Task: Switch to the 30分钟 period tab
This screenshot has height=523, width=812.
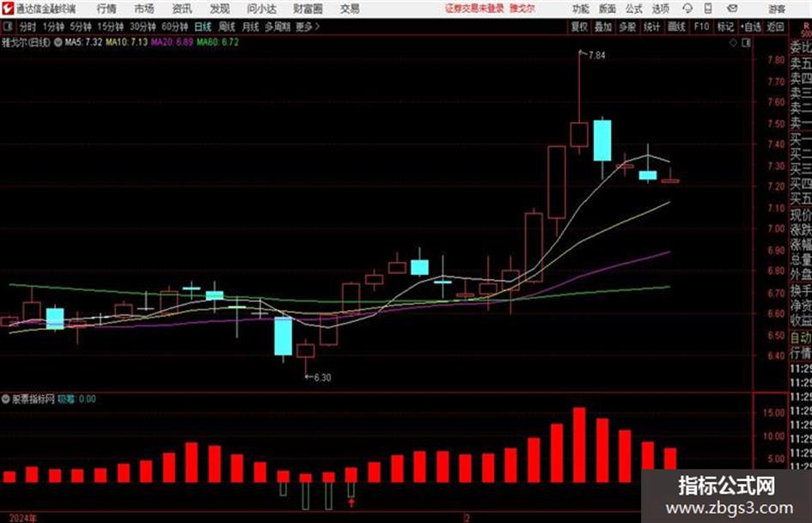Action: [x=143, y=27]
